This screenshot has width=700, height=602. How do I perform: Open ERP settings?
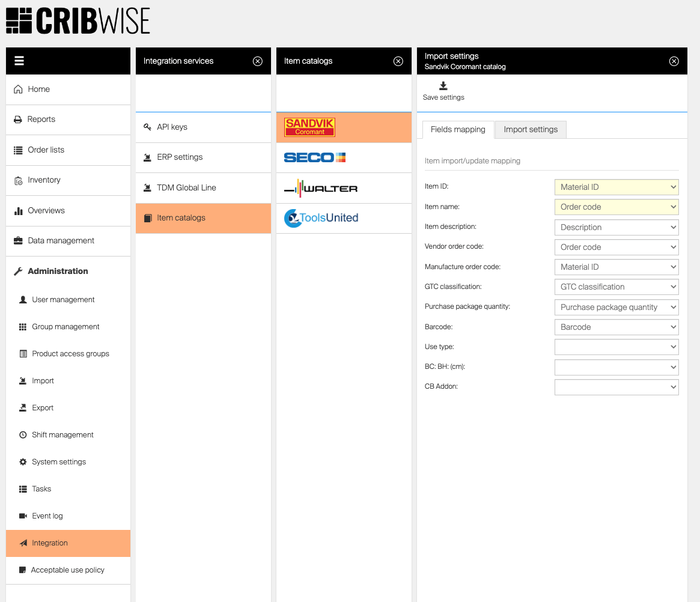coord(180,157)
